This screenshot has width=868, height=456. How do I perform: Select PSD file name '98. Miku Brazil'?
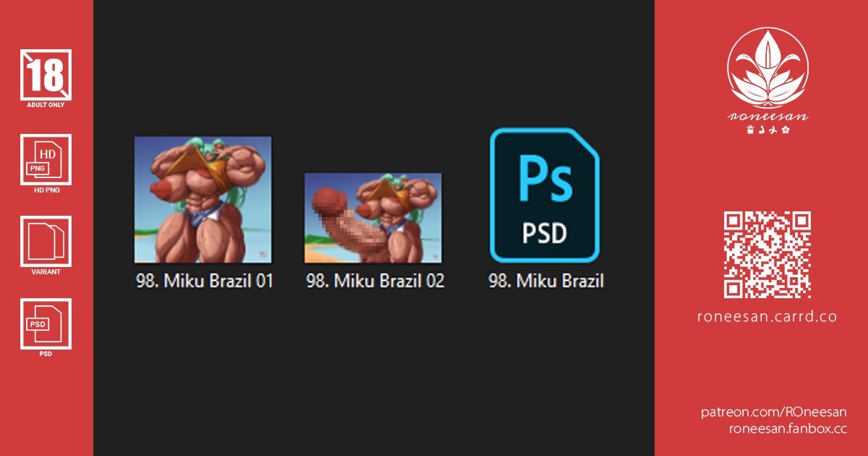coord(546,281)
